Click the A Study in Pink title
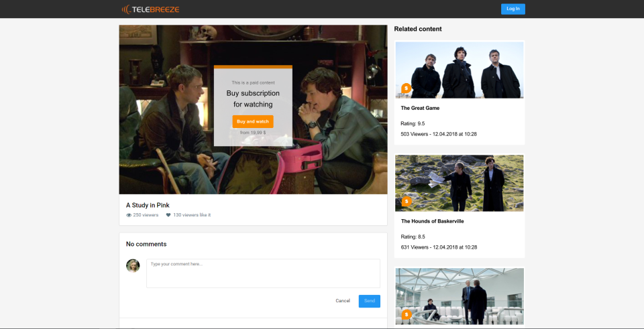 tap(148, 205)
